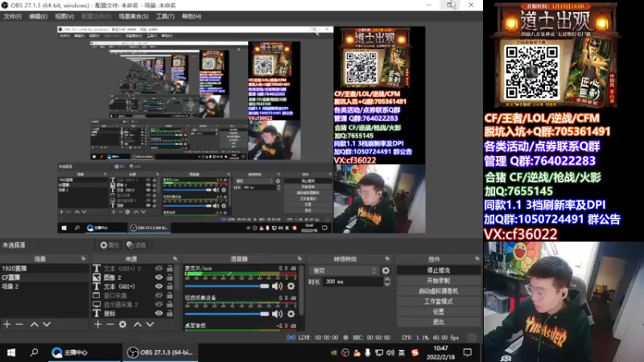
Task: Open transition properties gear next to 渐变
Action: pyautogui.click(x=386, y=270)
